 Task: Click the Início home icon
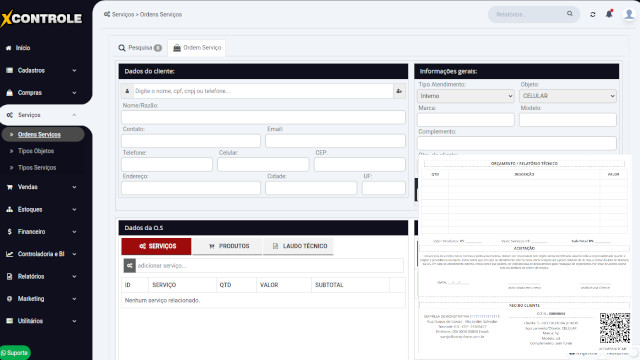(x=9, y=48)
